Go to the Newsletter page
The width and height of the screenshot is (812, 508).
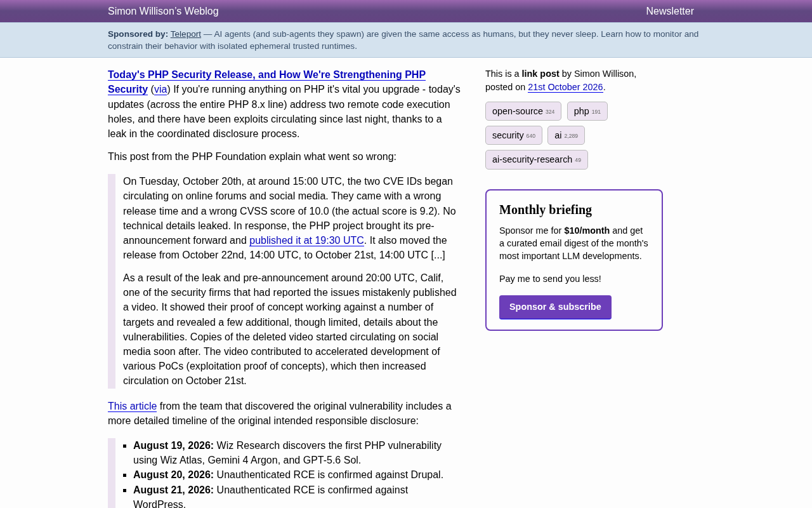(x=670, y=11)
